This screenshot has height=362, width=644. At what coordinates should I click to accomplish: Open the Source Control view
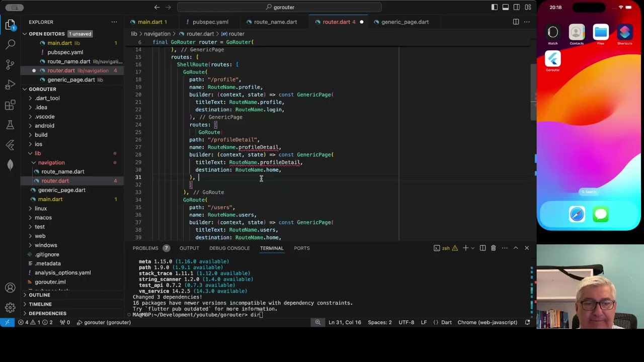tap(10, 64)
